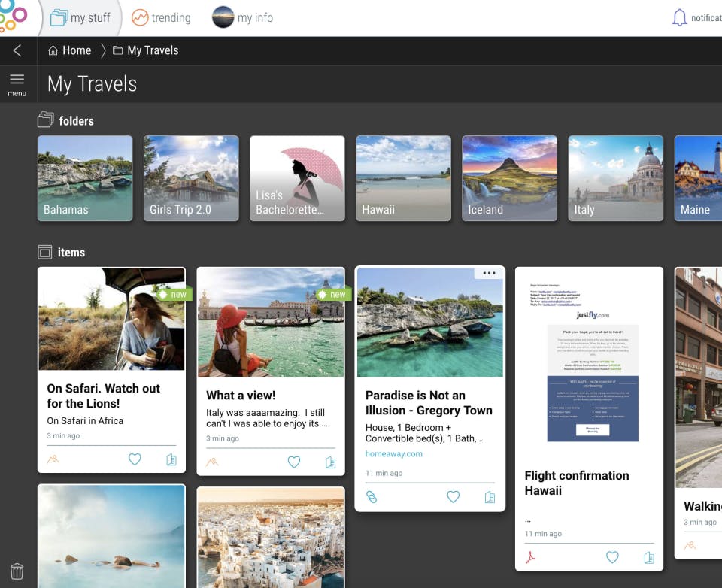Open the Maine folder
Viewport: 722px width, 588px height.
pos(698,178)
